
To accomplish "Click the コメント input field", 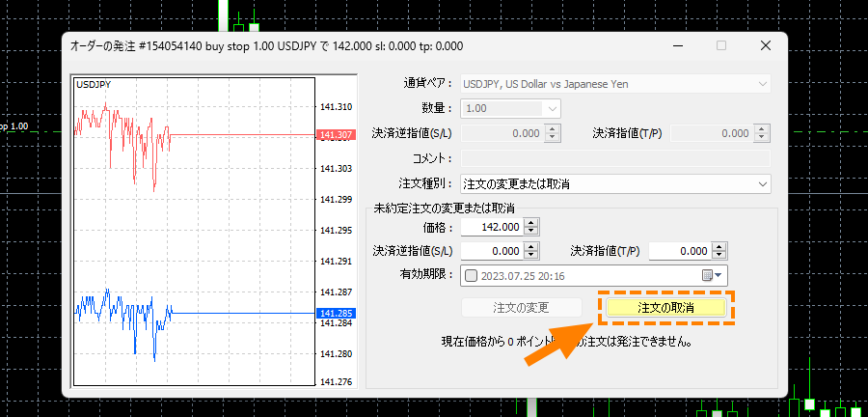I will [x=615, y=158].
